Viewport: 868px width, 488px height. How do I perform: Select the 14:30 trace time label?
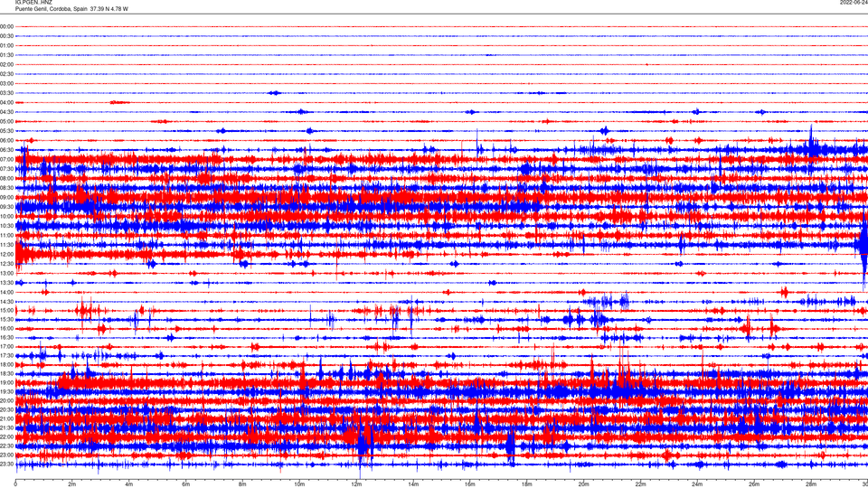click(6, 302)
